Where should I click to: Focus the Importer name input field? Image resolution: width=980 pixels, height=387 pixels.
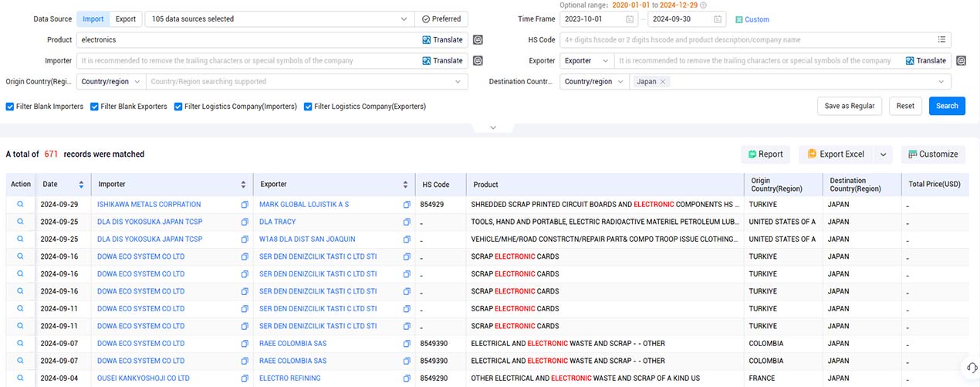(x=247, y=60)
